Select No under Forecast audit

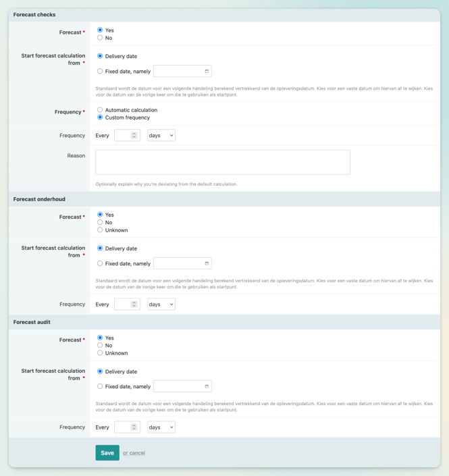pos(100,345)
